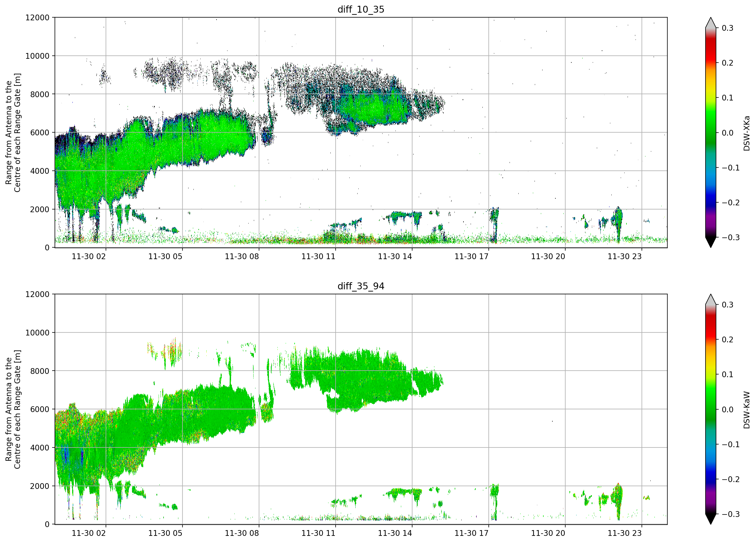Screen dimensions: 756x543
Task: Click the 12000 y-axis label of top plot
Action: 37,17
